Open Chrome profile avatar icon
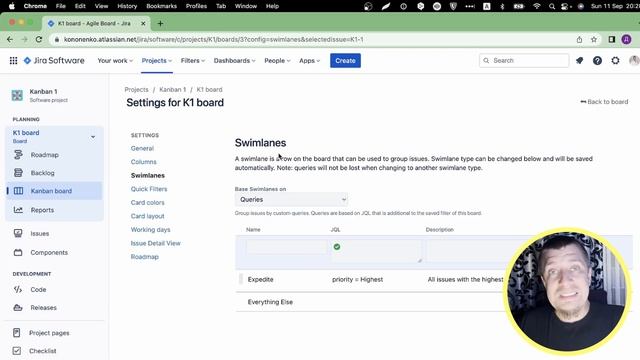This screenshot has height=360, width=640. pos(627,39)
